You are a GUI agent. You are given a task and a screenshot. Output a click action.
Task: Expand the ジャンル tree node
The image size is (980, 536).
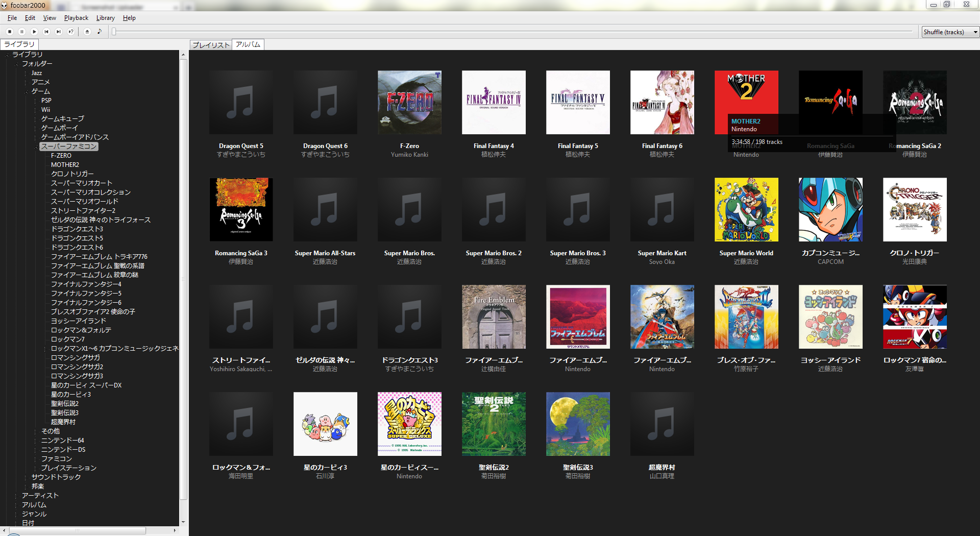click(x=17, y=514)
